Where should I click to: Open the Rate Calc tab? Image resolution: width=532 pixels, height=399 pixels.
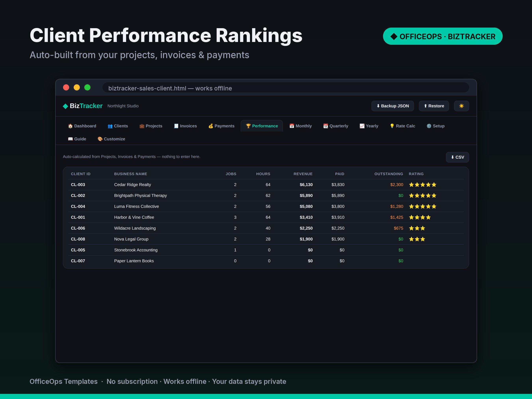coord(402,126)
